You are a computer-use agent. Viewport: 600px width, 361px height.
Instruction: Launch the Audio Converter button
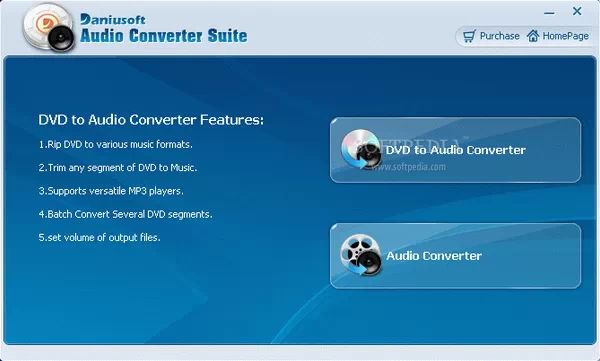pyautogui.click(x=455, y=256)
